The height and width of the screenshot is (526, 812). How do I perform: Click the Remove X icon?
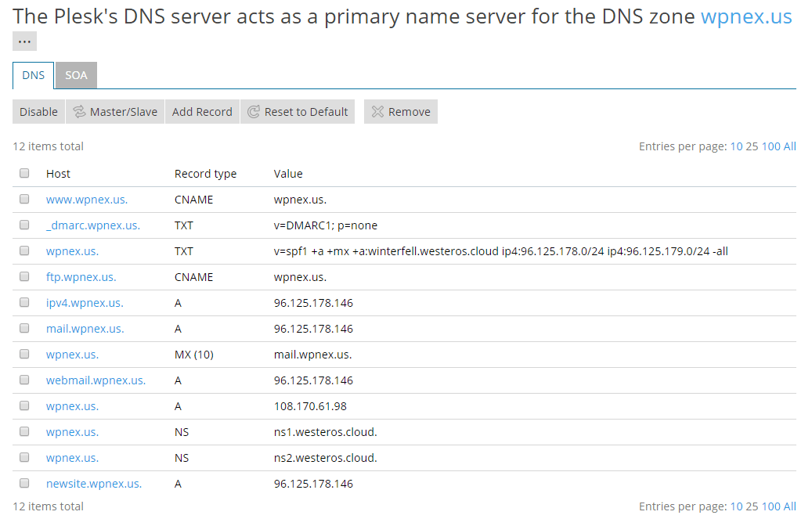point(377,112)
